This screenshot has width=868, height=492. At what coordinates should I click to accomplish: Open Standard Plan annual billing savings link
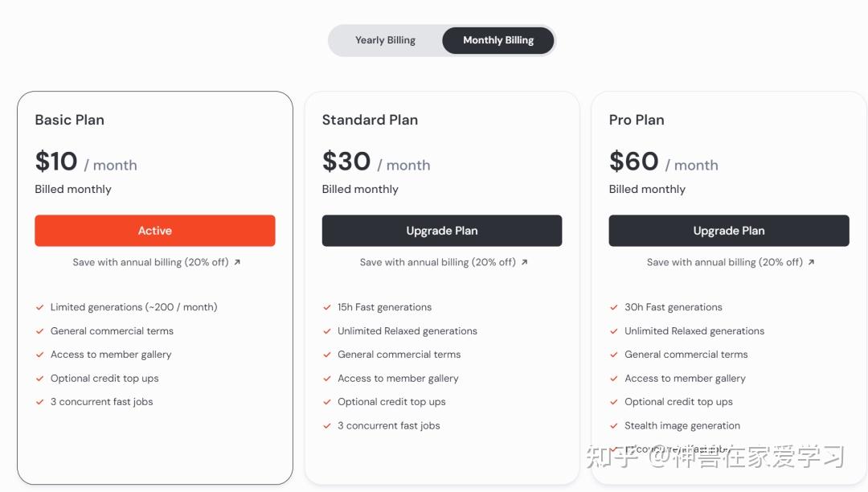click(437, 262)
